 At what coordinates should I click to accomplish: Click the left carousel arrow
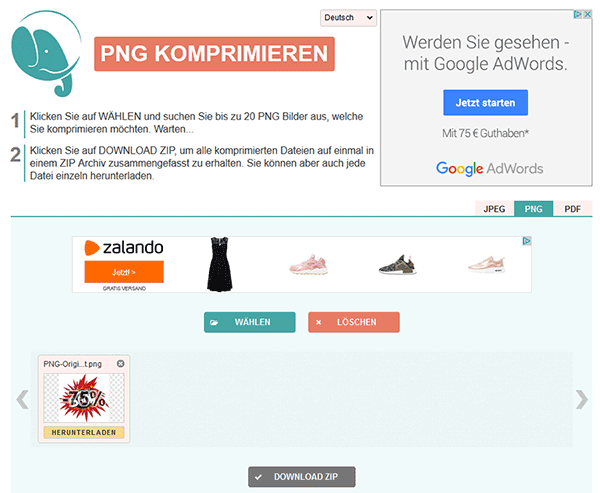click(22, 400)
